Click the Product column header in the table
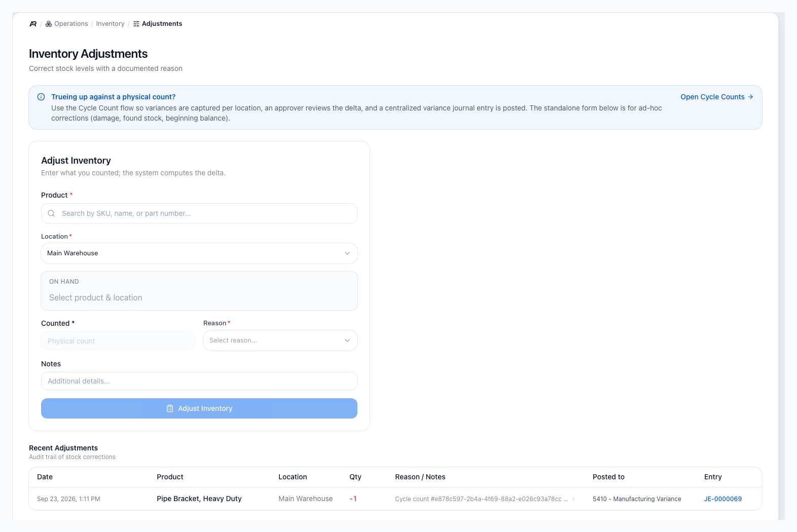The height and width of the screenshot is (532, 797). click(x=170, y=477)
